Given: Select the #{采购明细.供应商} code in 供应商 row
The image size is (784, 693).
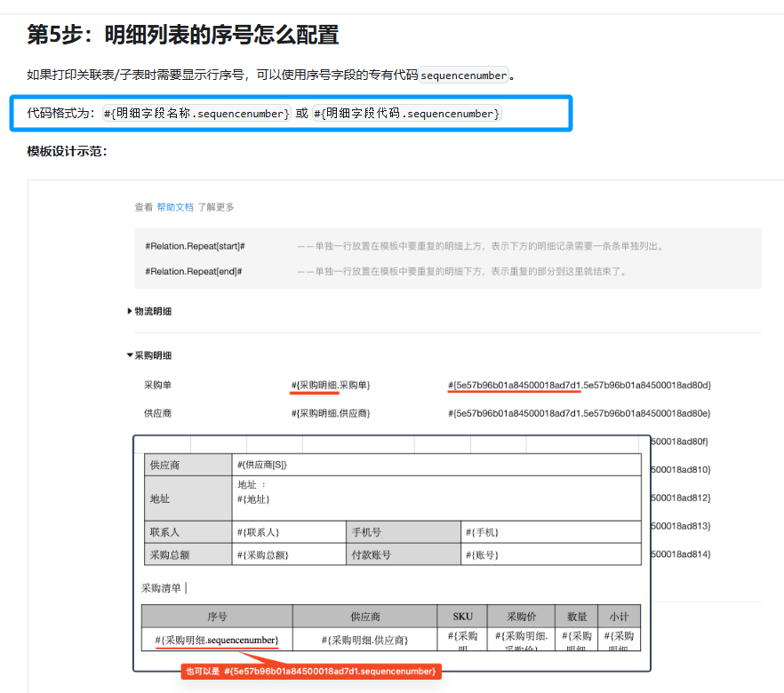Looking at the screenshot, I should (330, 413).
